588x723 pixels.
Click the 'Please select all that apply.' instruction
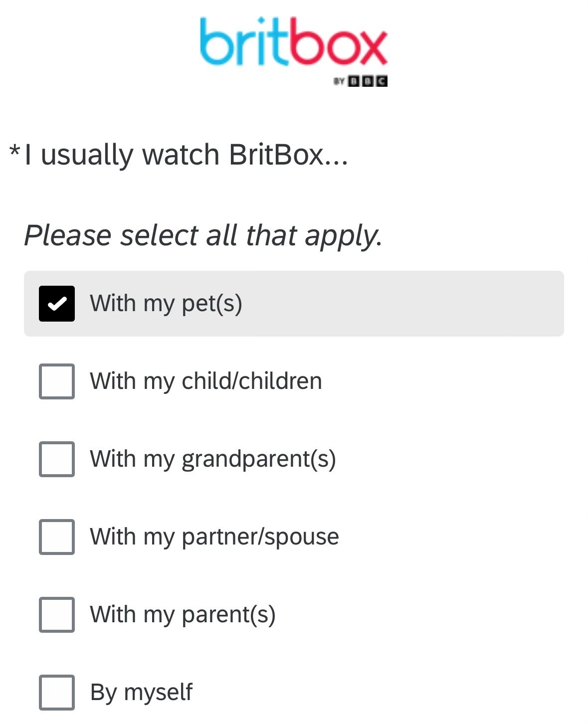203,236
